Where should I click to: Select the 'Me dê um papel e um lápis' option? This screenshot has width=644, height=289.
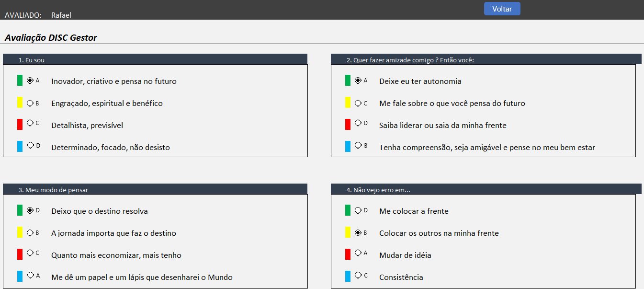[30, 275]
